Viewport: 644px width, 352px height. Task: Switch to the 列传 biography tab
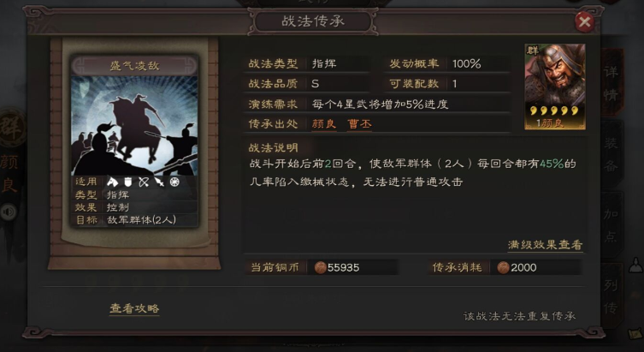point(612,296)
